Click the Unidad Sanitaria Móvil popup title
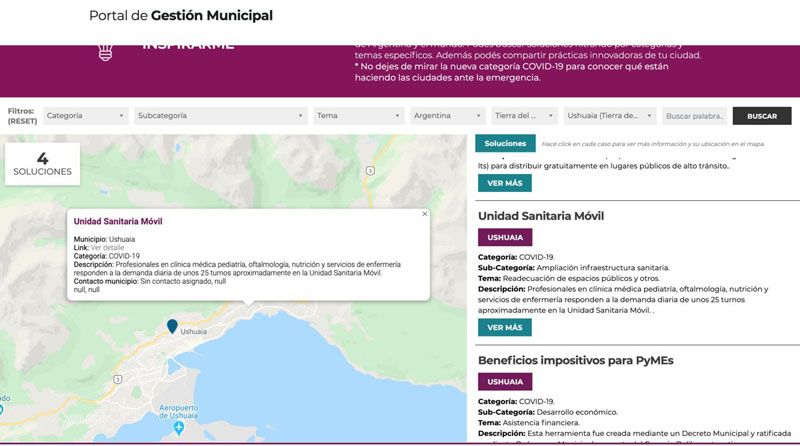The height and width of the screenshot is (446, 800). coord(118,221)
